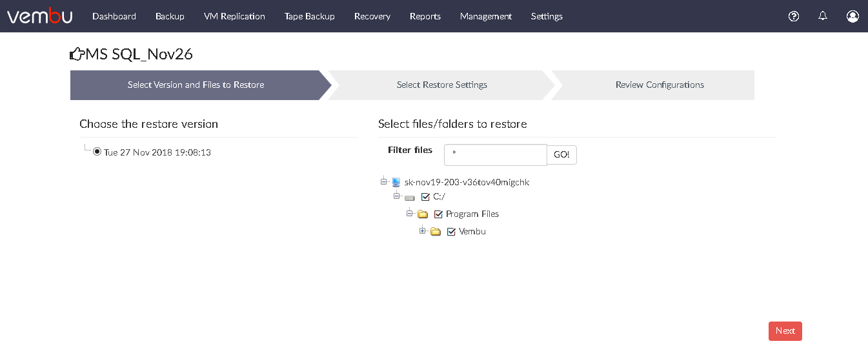Focus the Filter files text box
868x348 pixels.
(496, 155)
